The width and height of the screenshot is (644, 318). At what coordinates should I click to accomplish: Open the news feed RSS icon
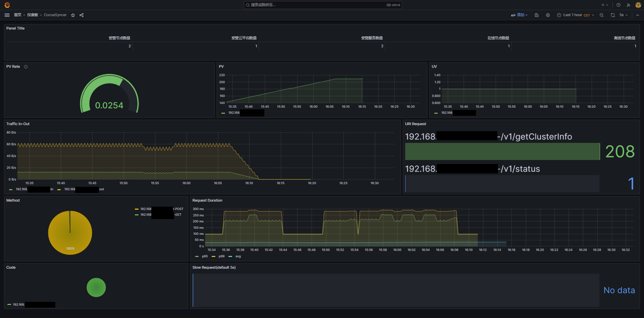coord(628,5)
